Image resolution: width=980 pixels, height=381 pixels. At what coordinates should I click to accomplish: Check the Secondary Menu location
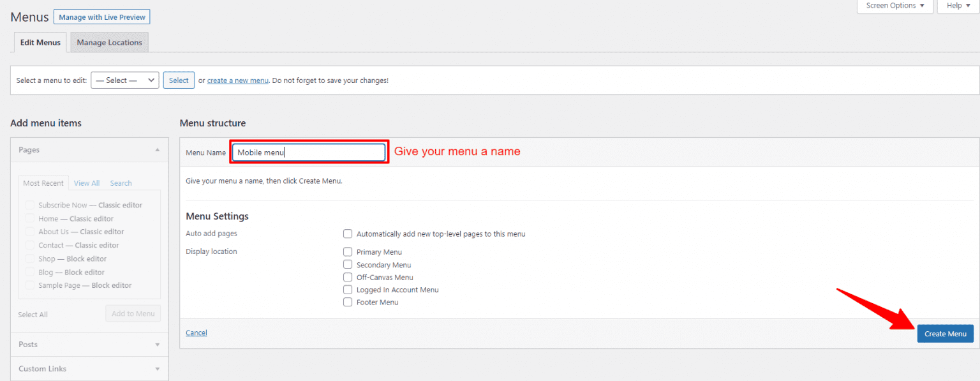click(x=348, y=264)
